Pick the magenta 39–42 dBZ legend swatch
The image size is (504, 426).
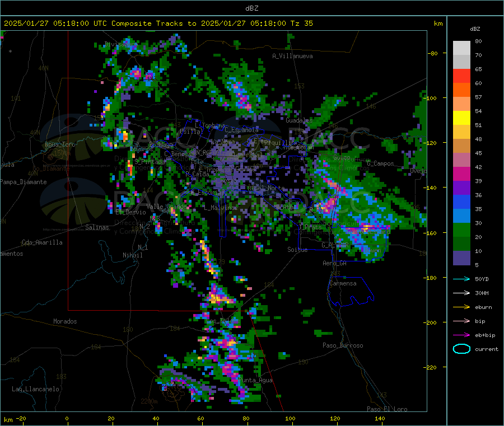pos(461,174)
